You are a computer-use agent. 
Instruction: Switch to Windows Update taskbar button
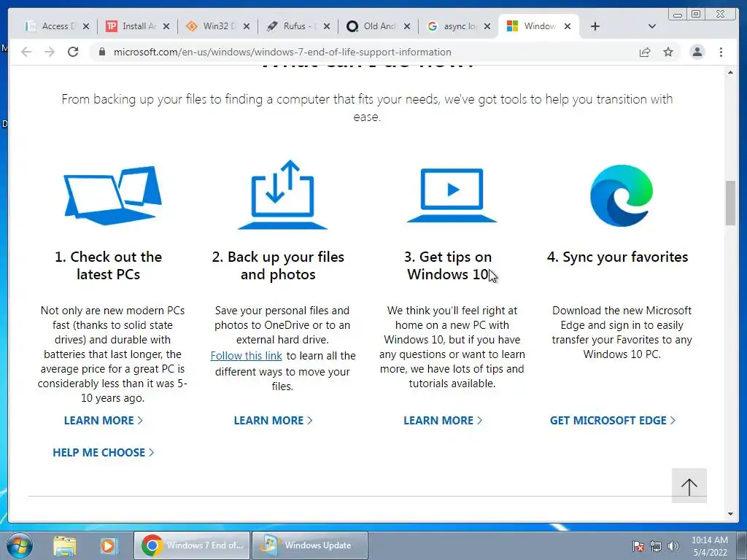(x=310, y=545)
